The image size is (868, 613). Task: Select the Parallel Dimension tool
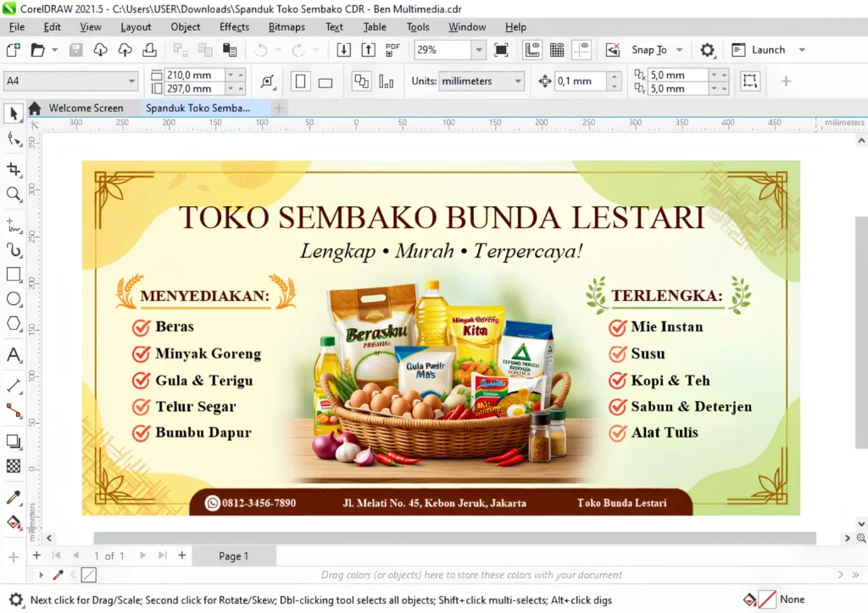pos(14,386)
